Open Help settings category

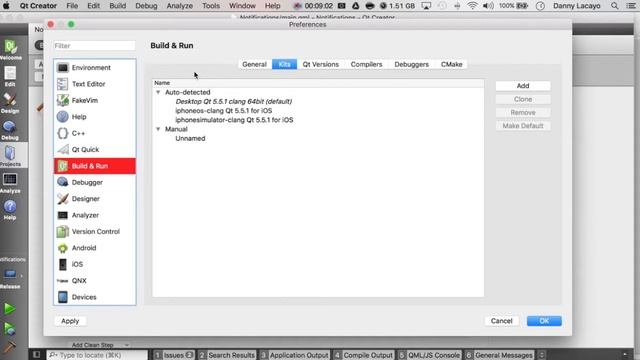click(94, 117)
